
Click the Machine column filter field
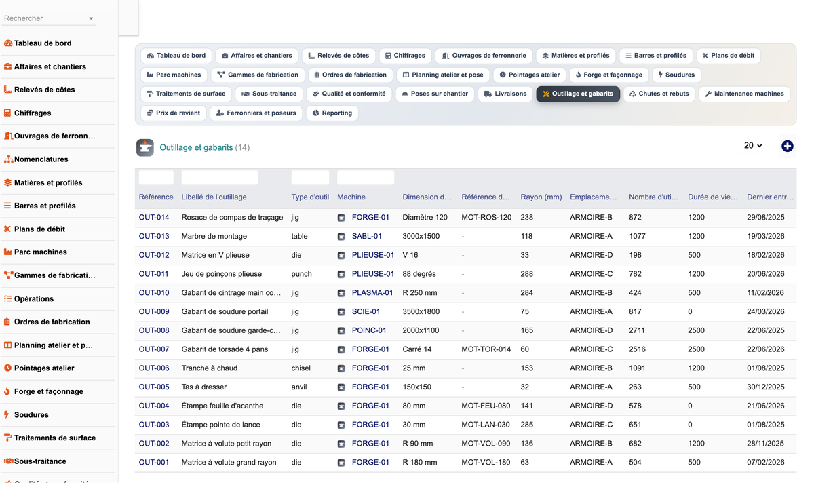click(x=366, y=178)
